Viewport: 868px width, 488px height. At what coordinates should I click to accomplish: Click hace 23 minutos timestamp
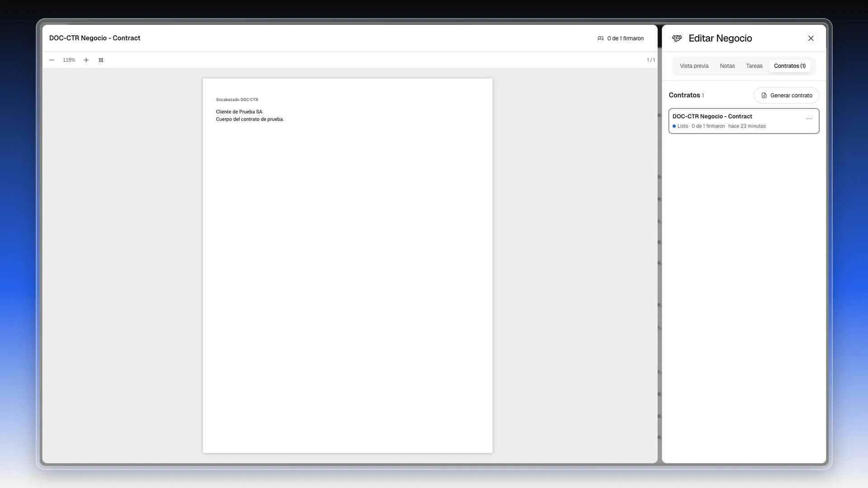pyautogui.click(x=747, y=126)
